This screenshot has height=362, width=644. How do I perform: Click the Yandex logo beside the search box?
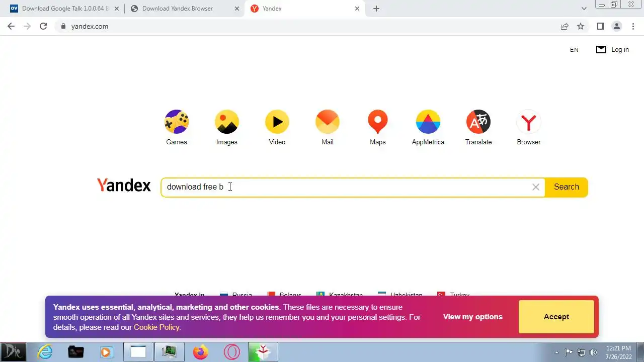click(124, 186)
